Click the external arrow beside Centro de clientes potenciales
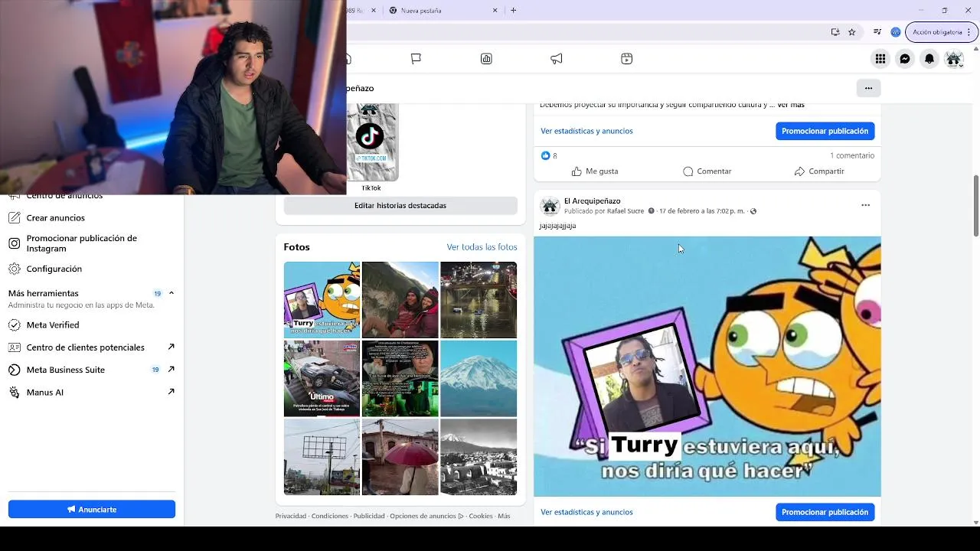 171,347
